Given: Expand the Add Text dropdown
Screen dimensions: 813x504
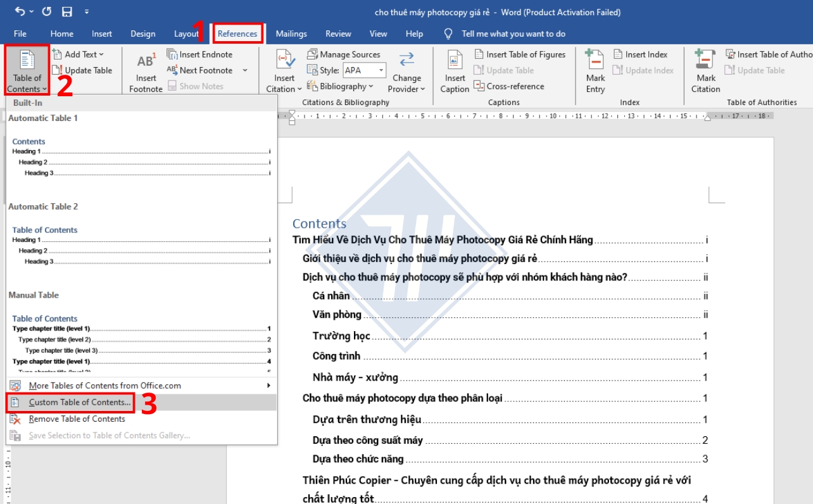Looking at the screenshot, I should pos(78,54).
